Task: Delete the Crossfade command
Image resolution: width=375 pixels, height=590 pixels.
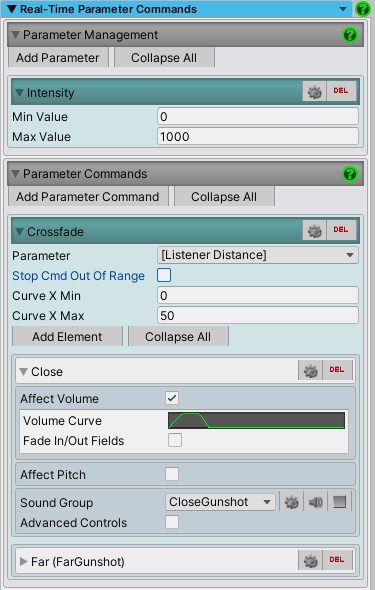Action: [x=341, y=230]
